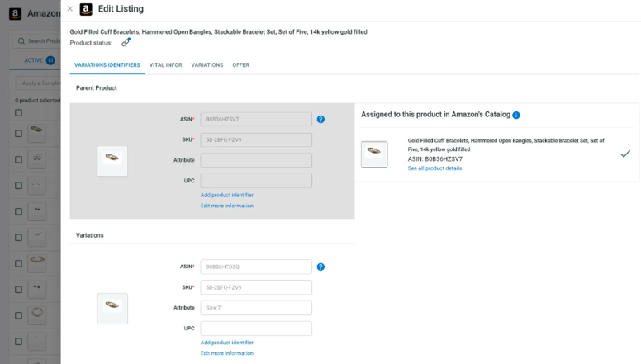Click the Amazon logo in Edit Listing header
The height and width of the screenshot is (364, 641).
[x=86, y=9]
